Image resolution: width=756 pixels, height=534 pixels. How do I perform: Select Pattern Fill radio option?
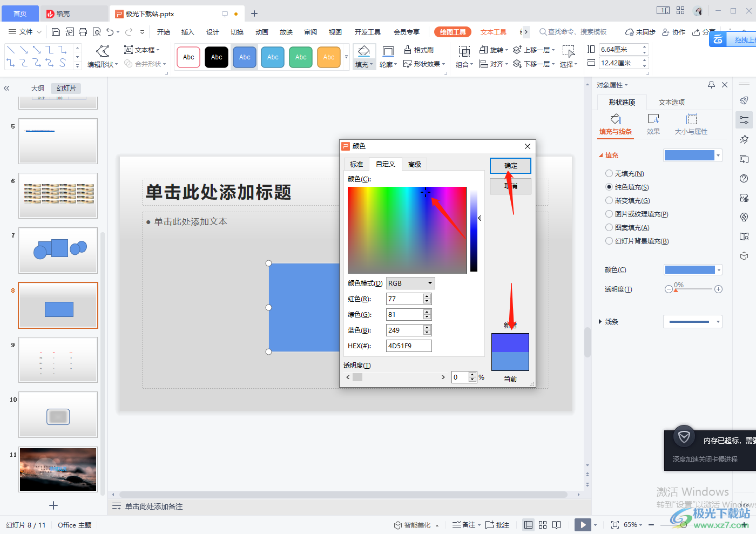coord(609,227)
